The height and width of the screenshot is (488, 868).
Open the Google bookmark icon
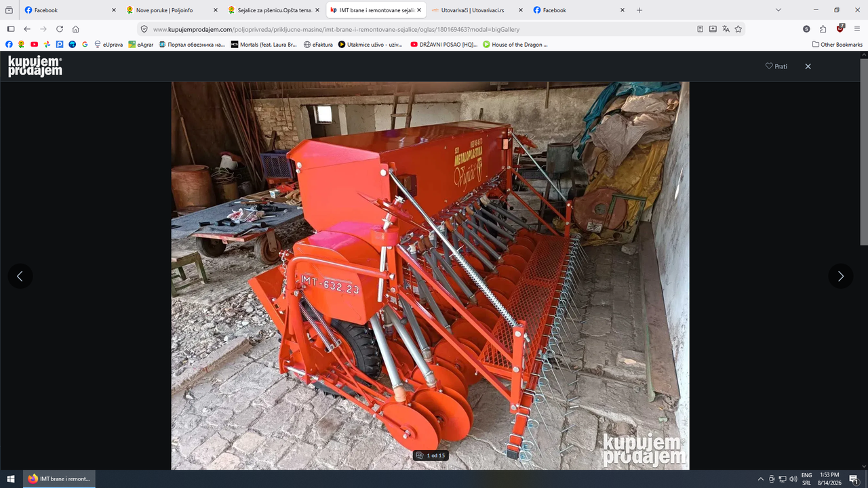85,44
